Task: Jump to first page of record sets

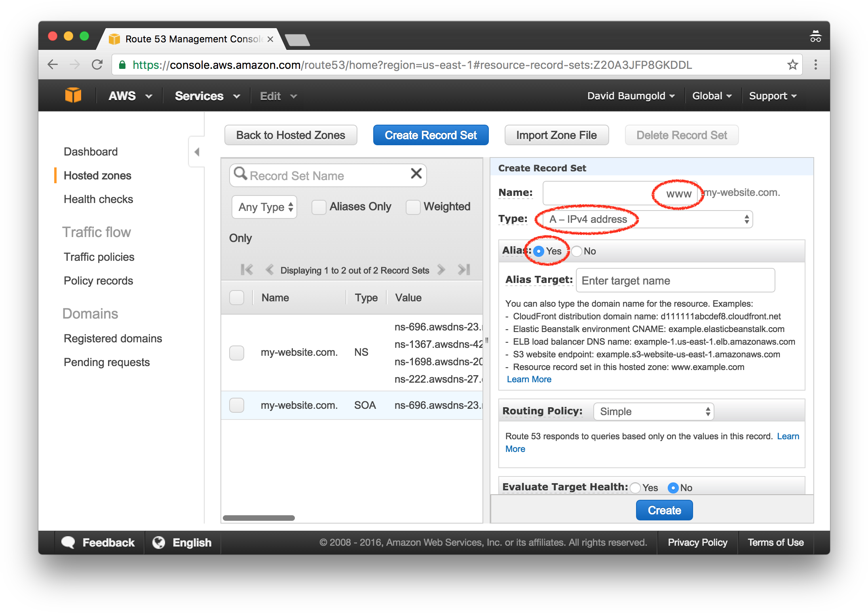Action: coord(247,270)
